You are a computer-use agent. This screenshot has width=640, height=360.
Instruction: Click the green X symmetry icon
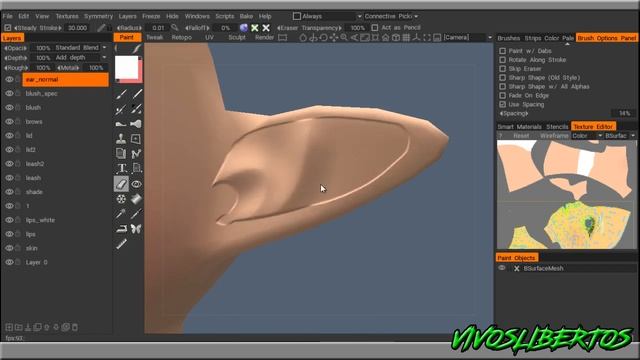tap(255, 28)
